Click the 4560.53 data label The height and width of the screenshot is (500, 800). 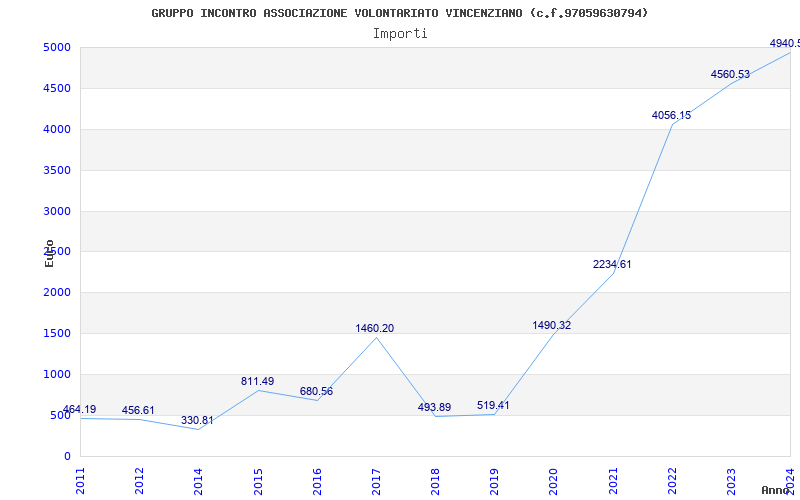pyautogui.click(x=730, y=74)
